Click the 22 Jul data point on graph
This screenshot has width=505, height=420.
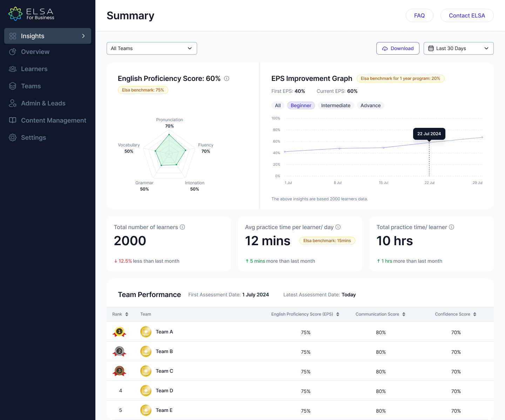pos(429,142)
